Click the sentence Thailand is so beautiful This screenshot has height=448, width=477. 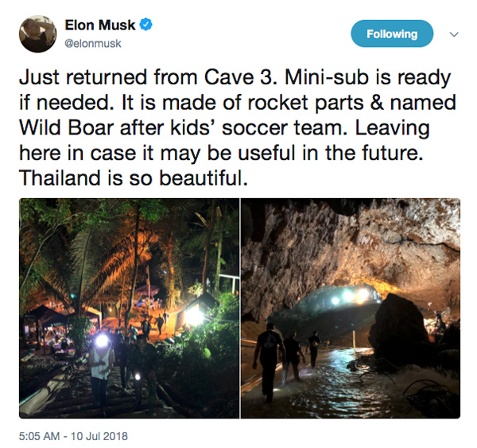pyautogui.click(x=134, y=178)
